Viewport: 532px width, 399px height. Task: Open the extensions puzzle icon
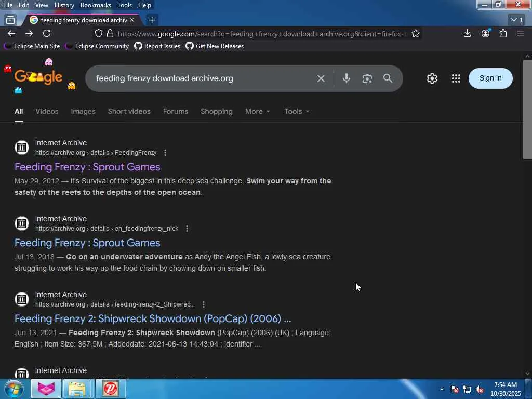[x=503, y=33]
